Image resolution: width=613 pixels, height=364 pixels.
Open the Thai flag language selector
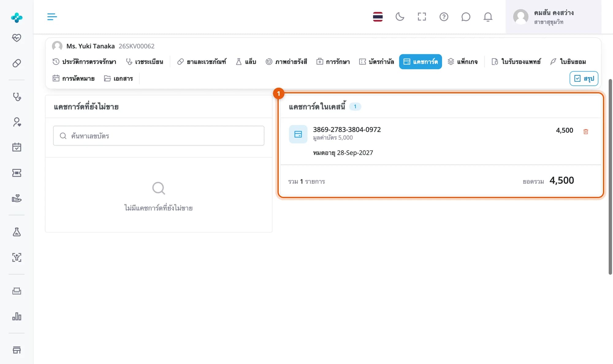click(x=378, y=17)
